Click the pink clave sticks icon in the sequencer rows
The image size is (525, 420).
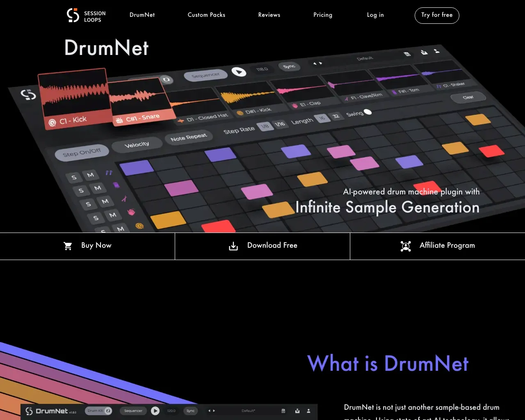124,199
